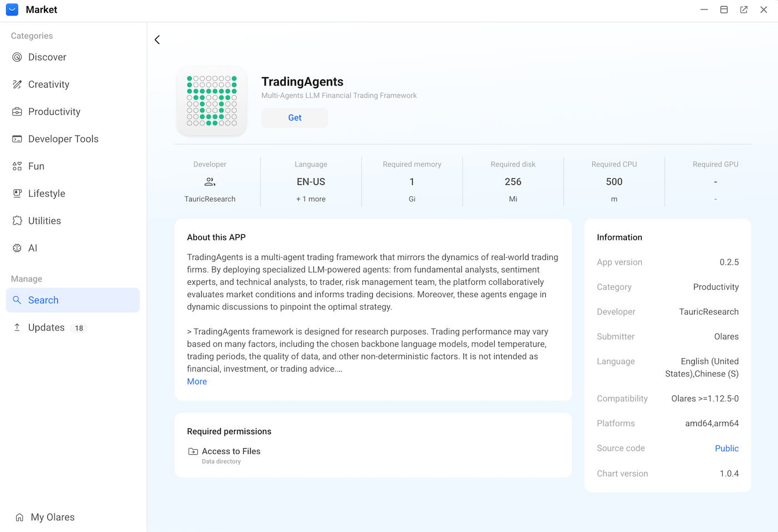Open the Public source code link

[x=727, y=448]
